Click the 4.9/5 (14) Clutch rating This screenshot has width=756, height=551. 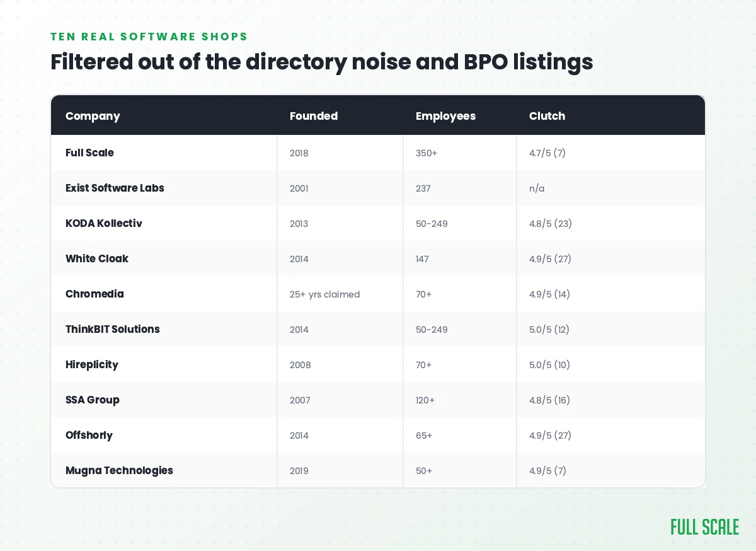[x=550, y=294]
